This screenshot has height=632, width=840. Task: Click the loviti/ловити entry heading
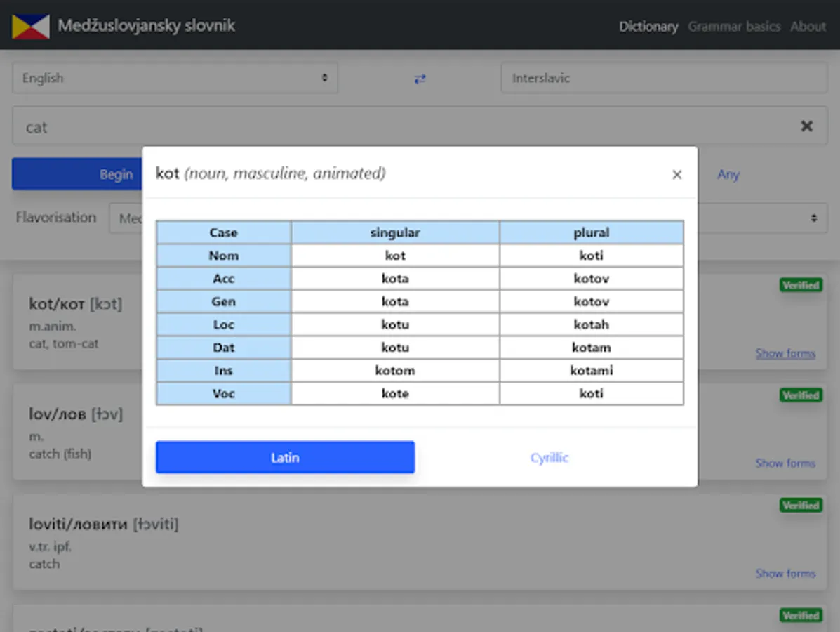[x=103, y=524]
